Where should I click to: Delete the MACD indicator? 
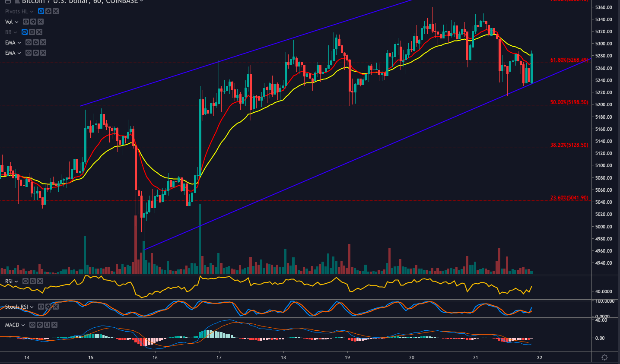(54, 325)
